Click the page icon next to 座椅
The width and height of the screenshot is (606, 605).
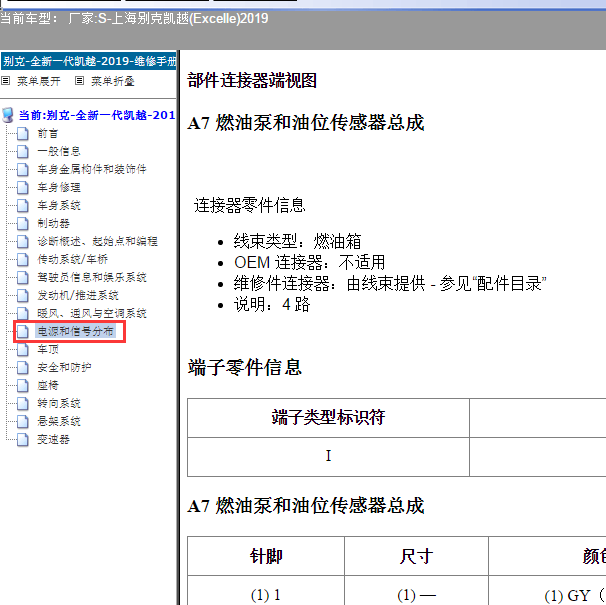pos(23,385)
